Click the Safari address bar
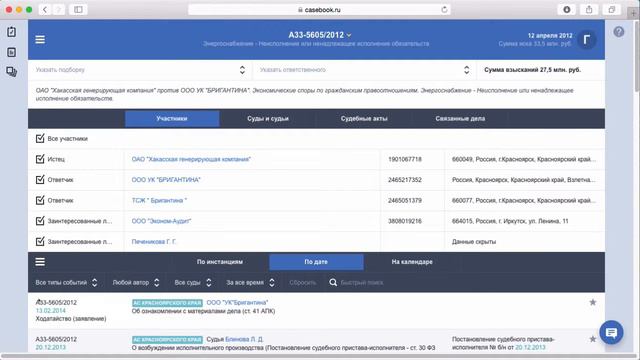 coord(319,9)
